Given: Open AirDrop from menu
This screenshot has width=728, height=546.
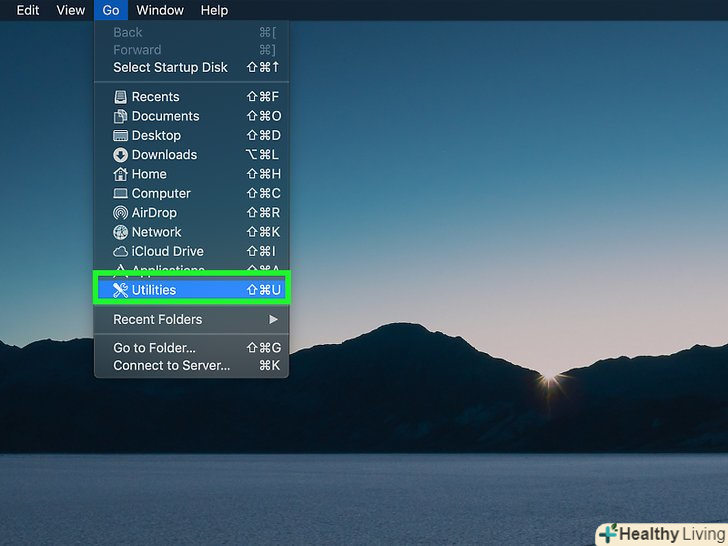Looking at the screenshot, I should (x=191, y=213).
